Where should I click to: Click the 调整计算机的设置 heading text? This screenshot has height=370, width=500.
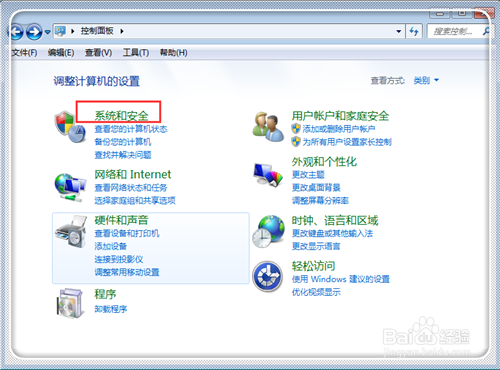(96, 81)
